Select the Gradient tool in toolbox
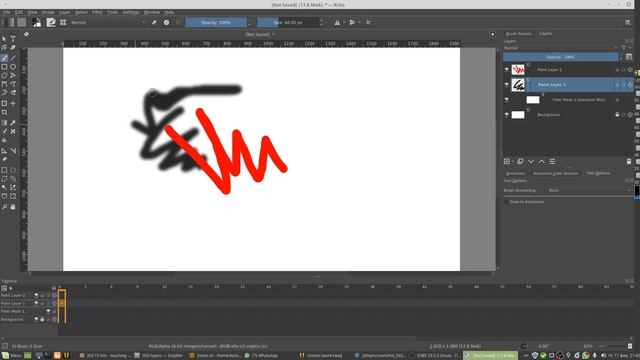640x360 pixels. [4, 122]
